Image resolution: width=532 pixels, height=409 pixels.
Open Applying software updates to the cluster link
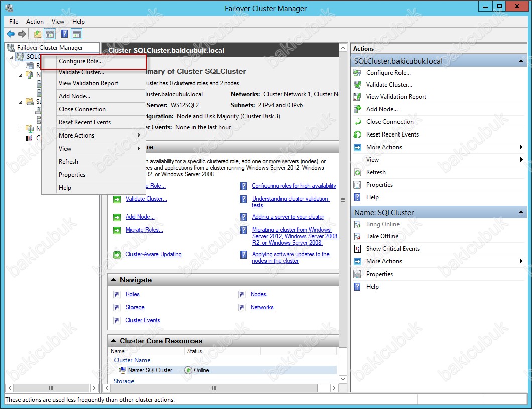pyautogui.click(x=291, y=258)
